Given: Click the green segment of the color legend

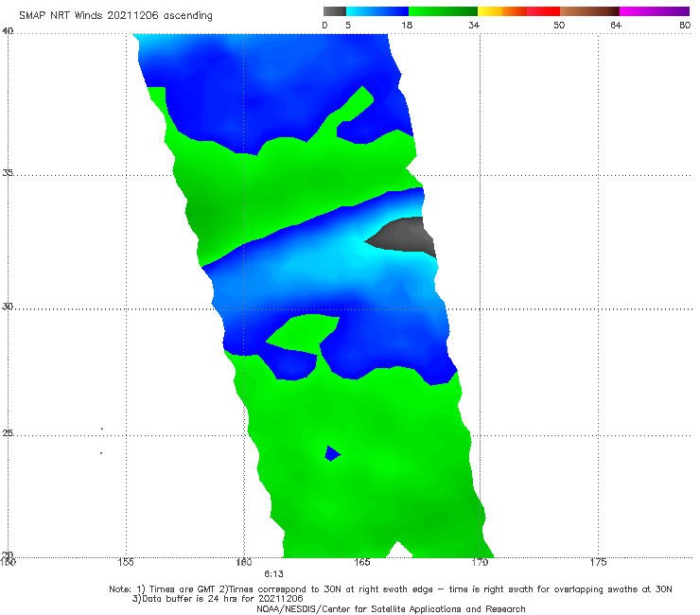Looking at the screenshot, I should [x=443, y=11].
